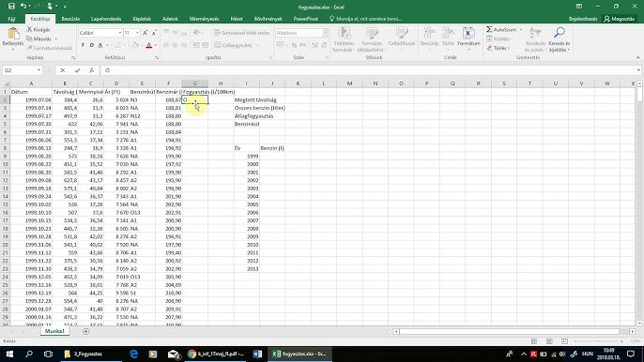This screenshot has height=362, width=644.
Task: Open the Általános number format dropdown
Action: [325, 33]
